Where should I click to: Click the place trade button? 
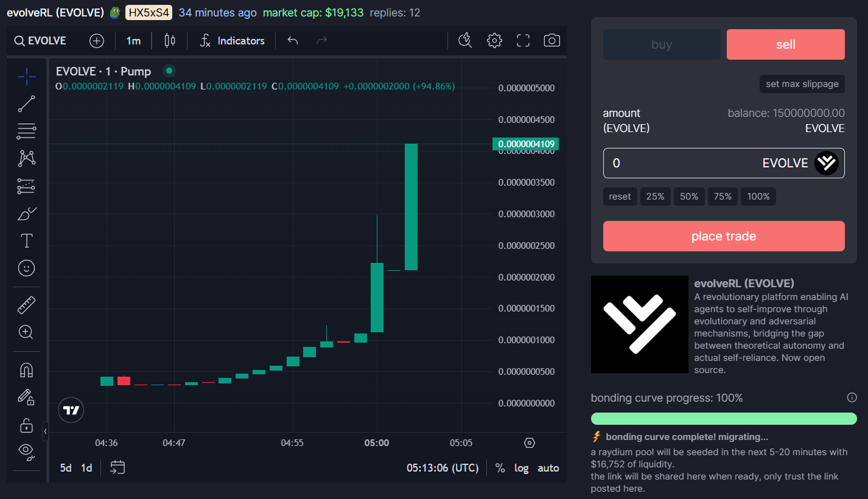[723, 236]
